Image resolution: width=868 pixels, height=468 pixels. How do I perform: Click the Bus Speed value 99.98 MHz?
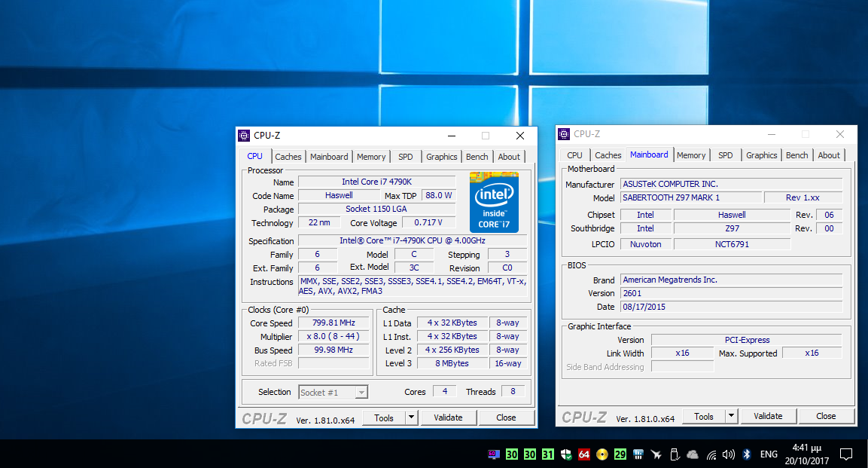coord(333,350)
